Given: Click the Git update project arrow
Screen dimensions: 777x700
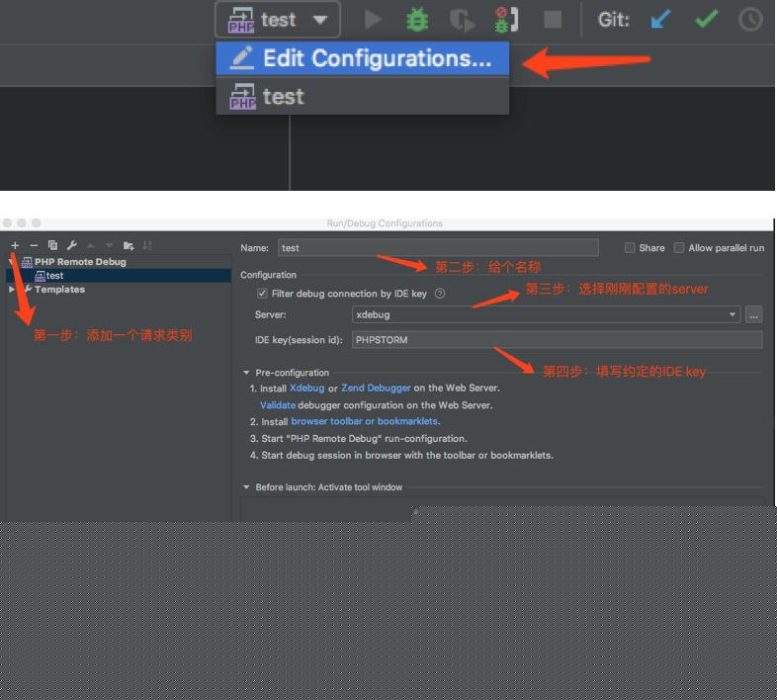Looking at the screenshot, I should pos(659,19).
